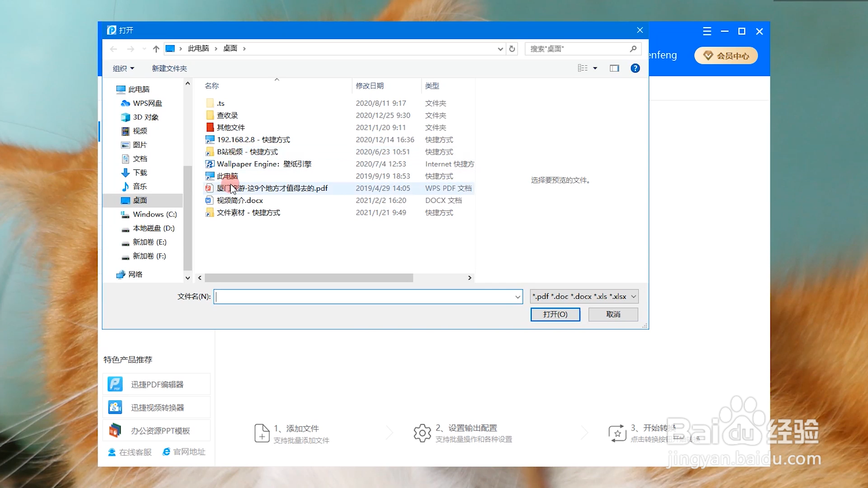
Task: Toggle the preview pane icon
Action: pyautogui.click(x=614, y=68)
